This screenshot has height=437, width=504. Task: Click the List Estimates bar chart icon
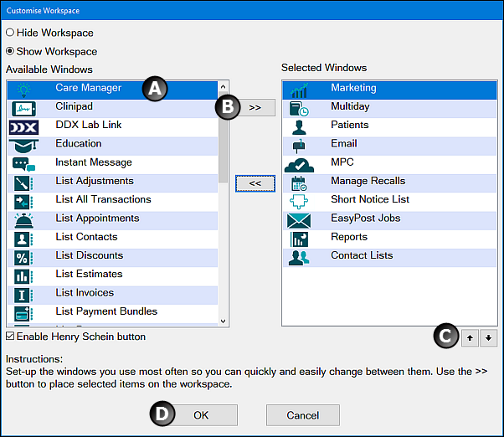[x=23, y=276]
